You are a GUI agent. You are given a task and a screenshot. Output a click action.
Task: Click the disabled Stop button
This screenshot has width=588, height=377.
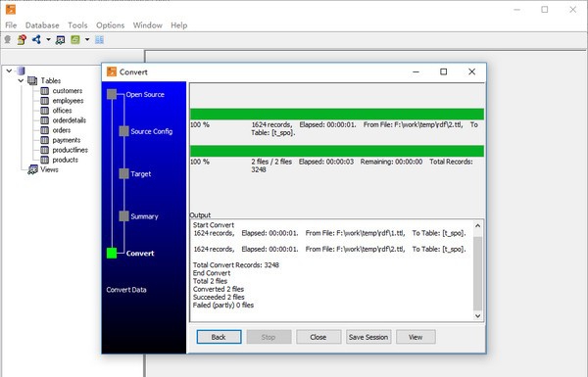[269, 337]
